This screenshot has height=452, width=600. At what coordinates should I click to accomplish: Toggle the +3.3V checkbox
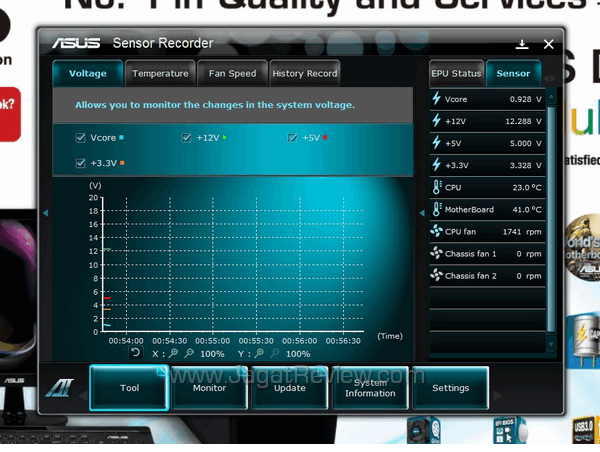pyautogui.click(x=81, y=162)
